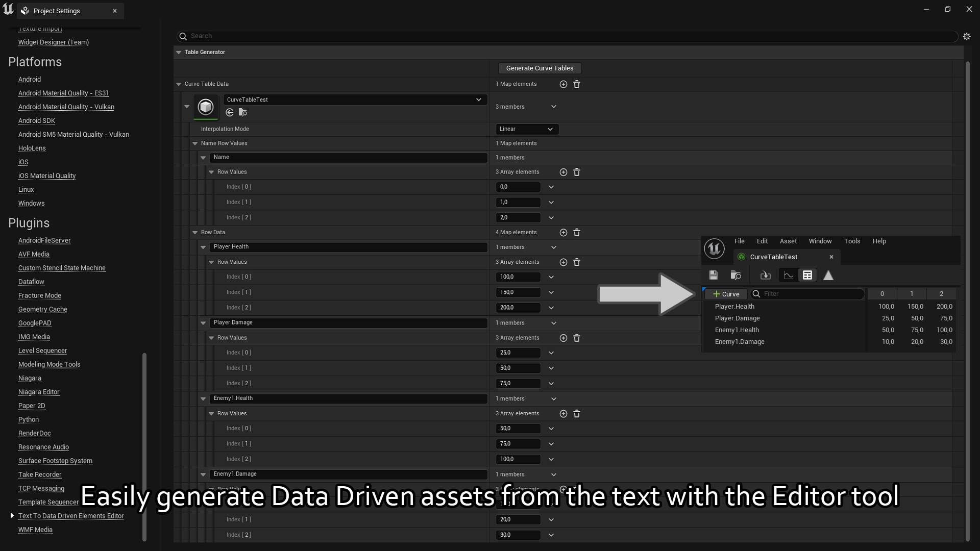Image resolution: width=980 pixels, height=551 pixels.
Task: Click the add Curve button
Action: click(726, 294)
